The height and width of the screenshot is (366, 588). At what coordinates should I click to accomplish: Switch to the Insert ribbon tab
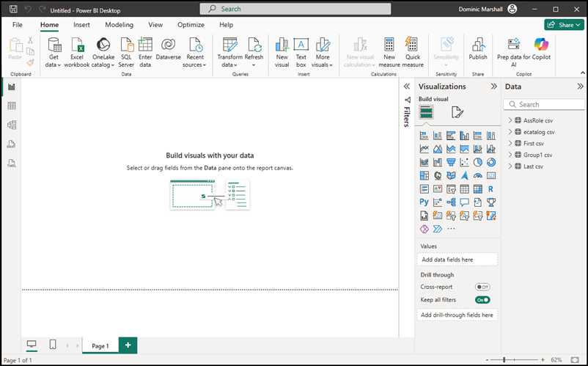[x=81, y=25]
